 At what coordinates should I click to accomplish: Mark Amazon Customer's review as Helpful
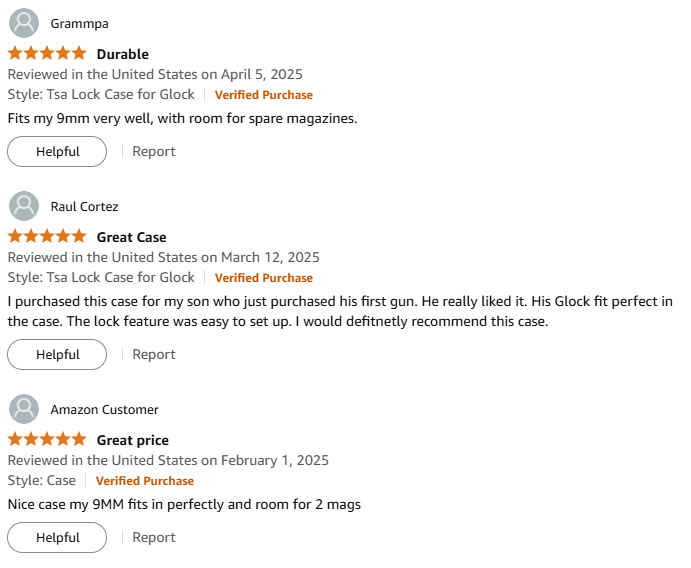[x=57, y=538]
